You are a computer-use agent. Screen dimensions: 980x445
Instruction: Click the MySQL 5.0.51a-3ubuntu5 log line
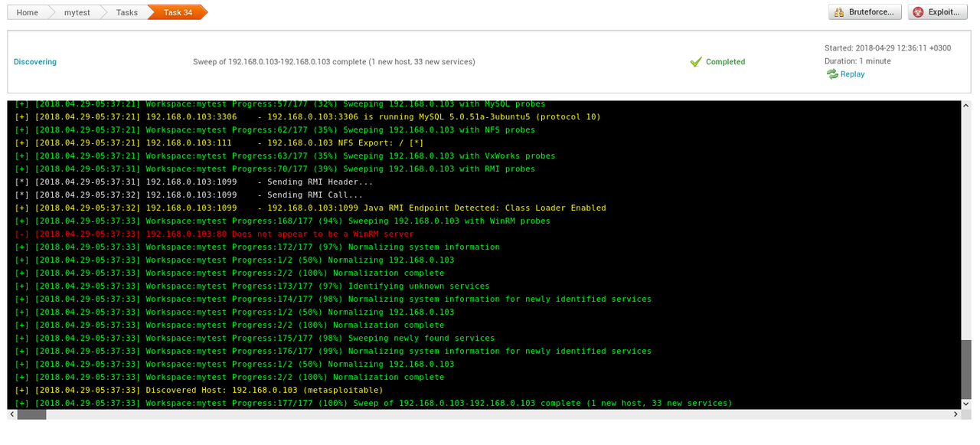pos(308,117)
